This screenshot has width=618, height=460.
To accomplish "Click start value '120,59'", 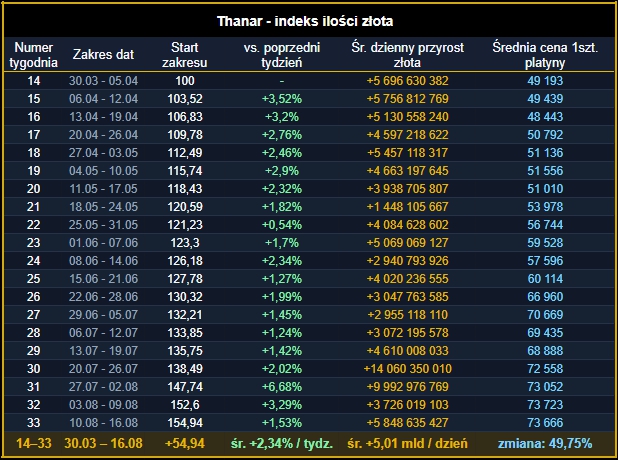I will (x=185, y=207).
